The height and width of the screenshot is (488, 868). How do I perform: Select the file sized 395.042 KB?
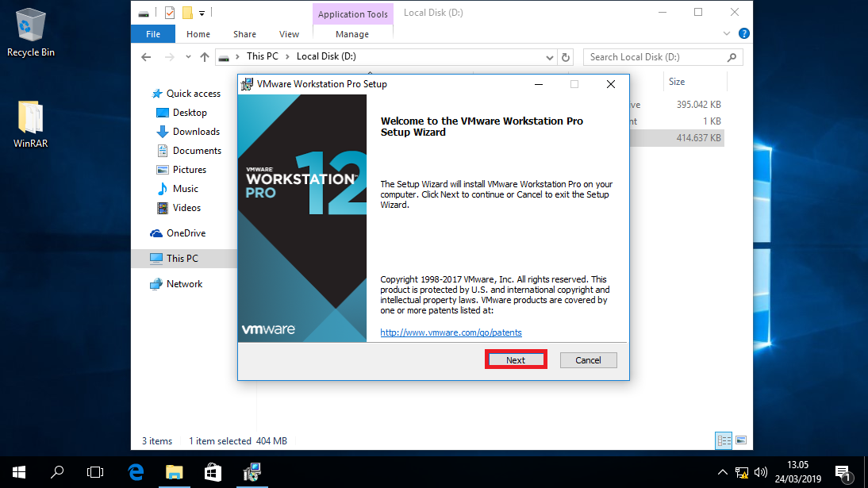pyautogui.click(x=699, y=105)
